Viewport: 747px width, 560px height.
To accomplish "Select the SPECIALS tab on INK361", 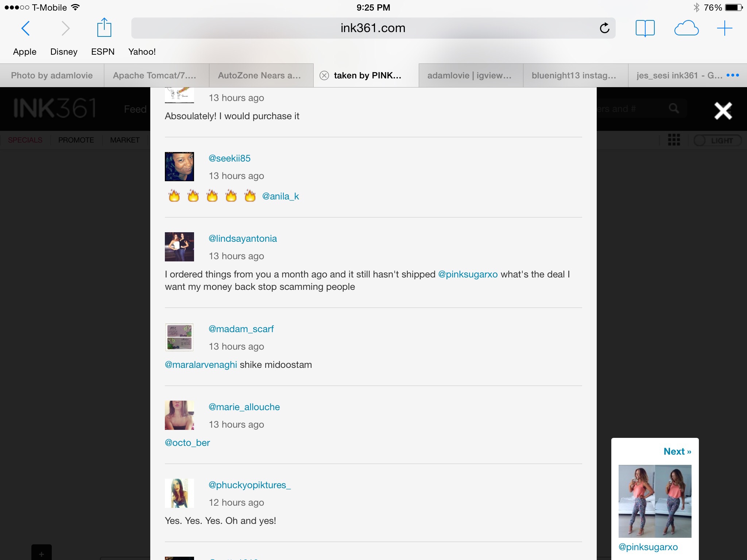I will (x=25, y=139).
